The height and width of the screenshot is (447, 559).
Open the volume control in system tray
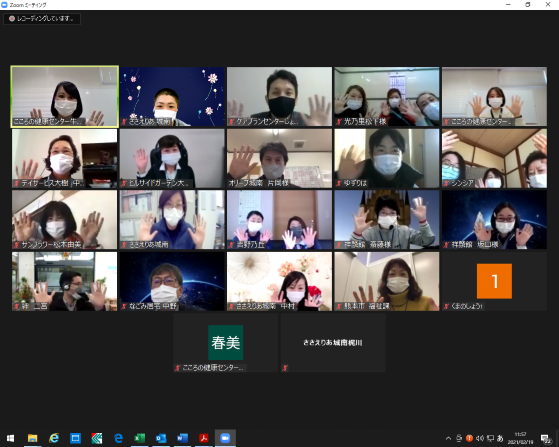[x=480, y=438]
